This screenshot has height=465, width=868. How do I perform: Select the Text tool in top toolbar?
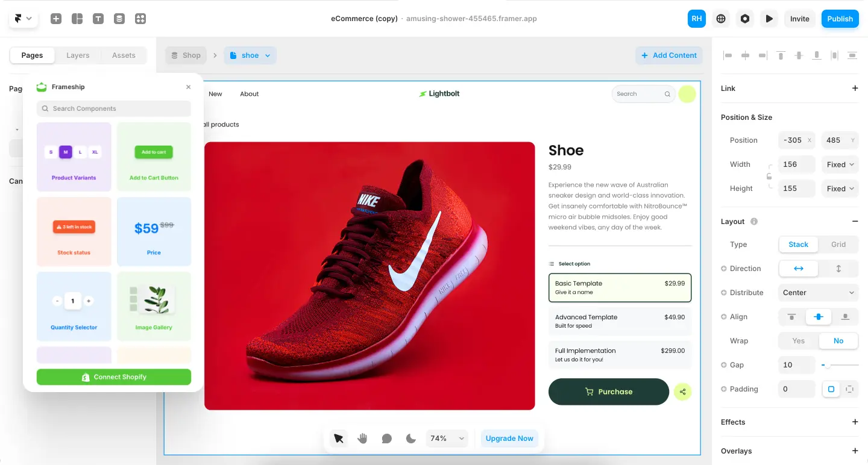pyautogui.click(x=98, y=19)
